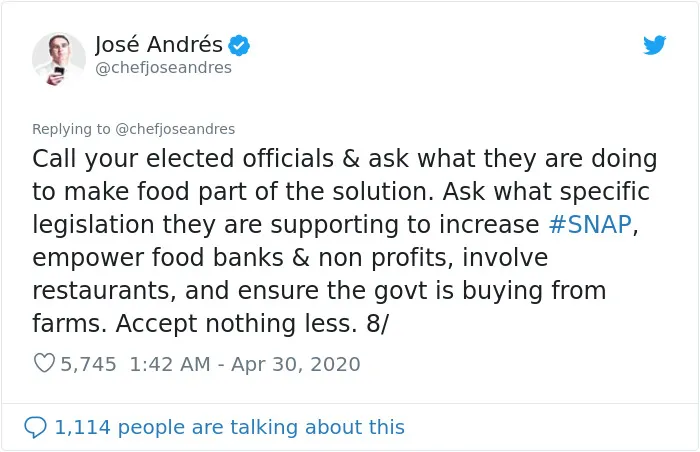
Task: Click the thread marker '8/' ending the tweet
Action: pyautogui.click(x=378, y=323)
